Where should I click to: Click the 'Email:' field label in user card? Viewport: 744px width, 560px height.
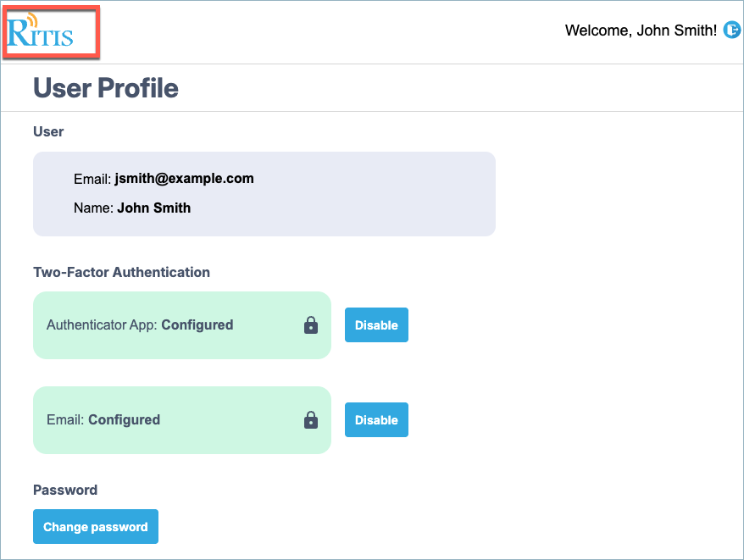pos(92,179)
